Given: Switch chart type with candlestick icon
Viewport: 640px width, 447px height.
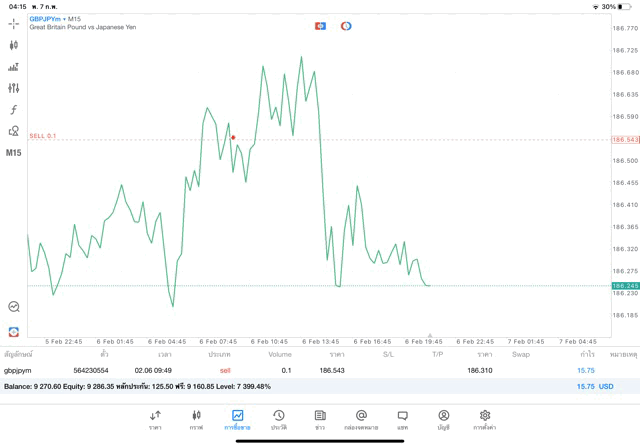Looking at the screenshot, I should coord(14,45).
